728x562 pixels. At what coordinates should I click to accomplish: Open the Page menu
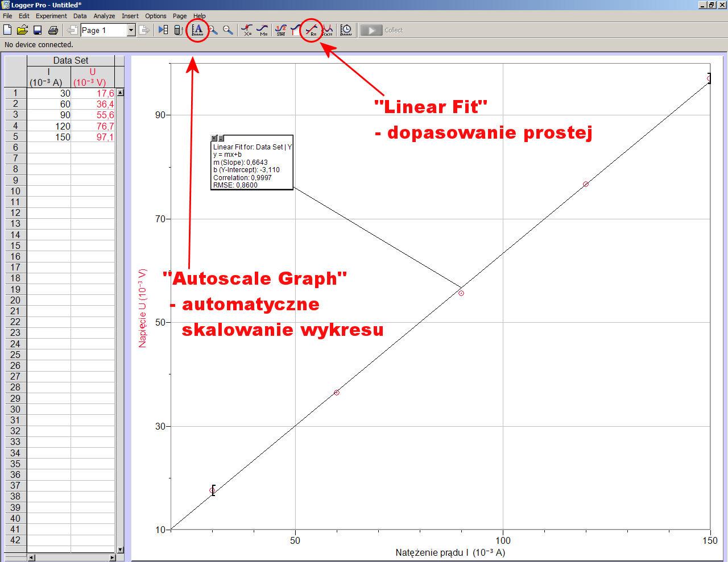click(x=180, y=16)
